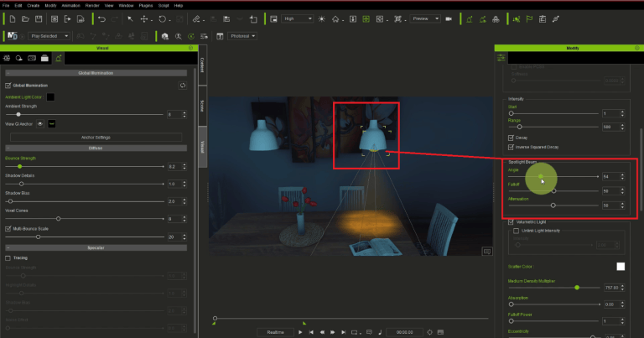Click the layout panel icon before Photoreal

[220, 36]
